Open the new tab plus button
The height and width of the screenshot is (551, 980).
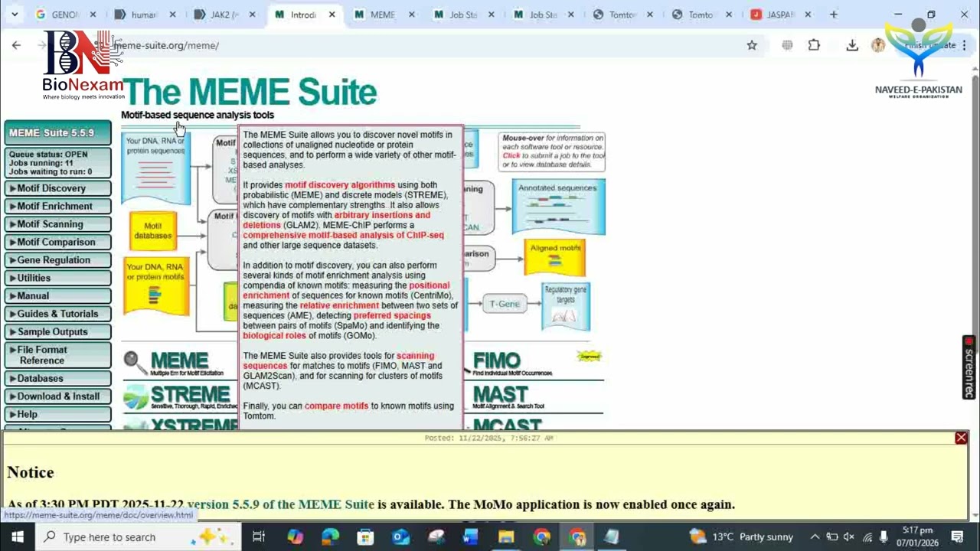point(834,15)
